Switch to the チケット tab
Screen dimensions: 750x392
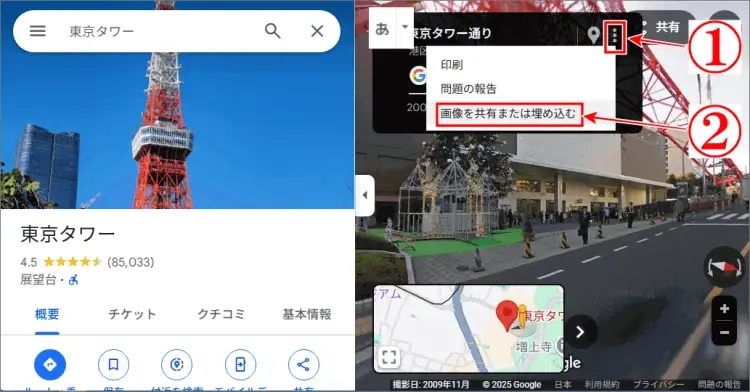coord(132,314)
